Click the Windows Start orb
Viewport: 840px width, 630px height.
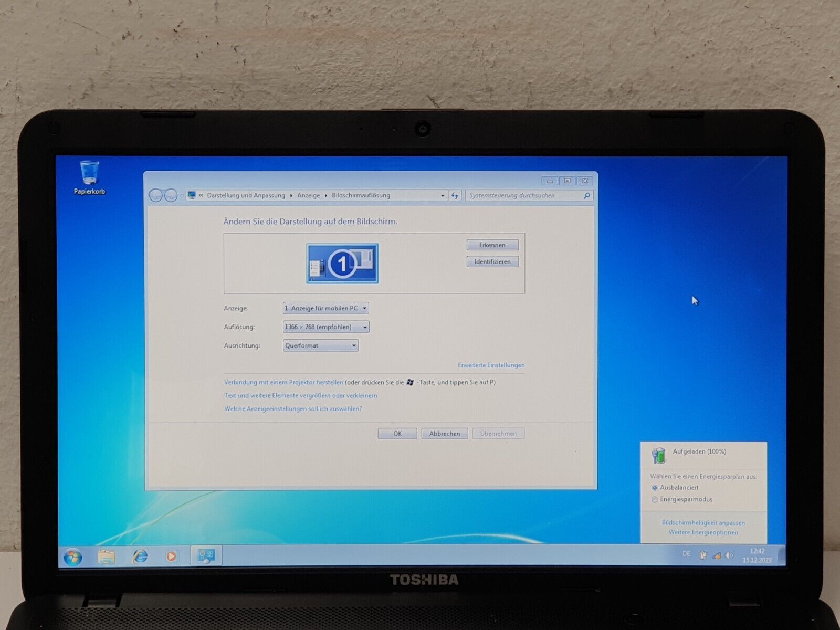tap(72, 556)
